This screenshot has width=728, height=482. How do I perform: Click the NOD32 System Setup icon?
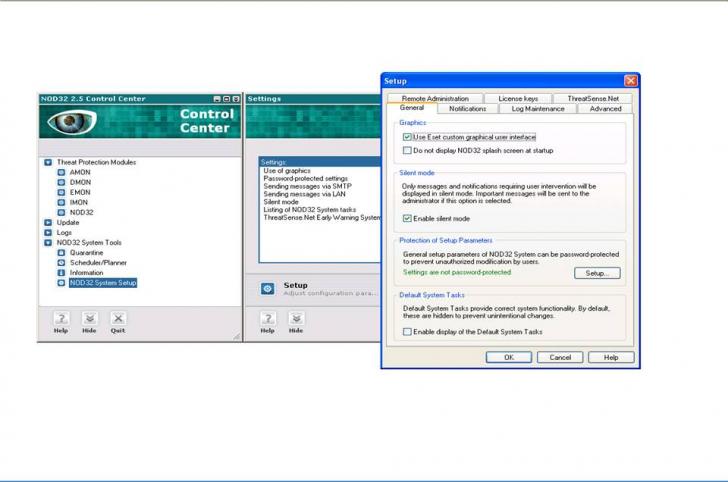tap(61, 283)
